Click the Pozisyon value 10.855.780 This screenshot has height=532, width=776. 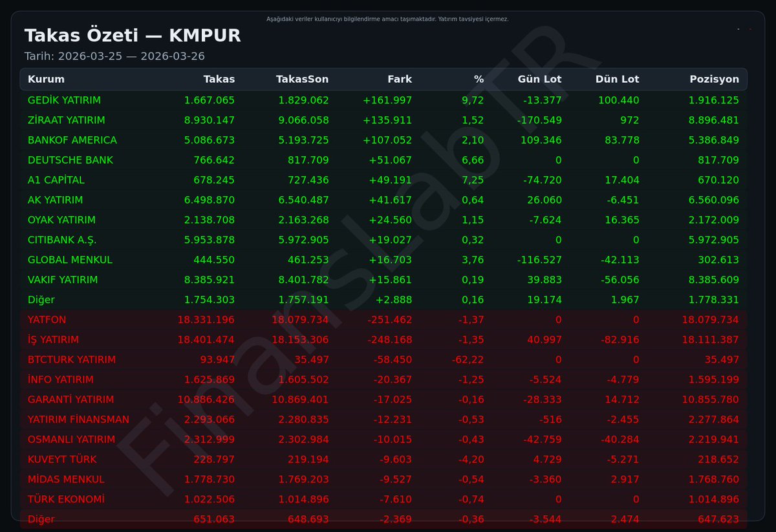pyautogui.click(x=710, y=400)
